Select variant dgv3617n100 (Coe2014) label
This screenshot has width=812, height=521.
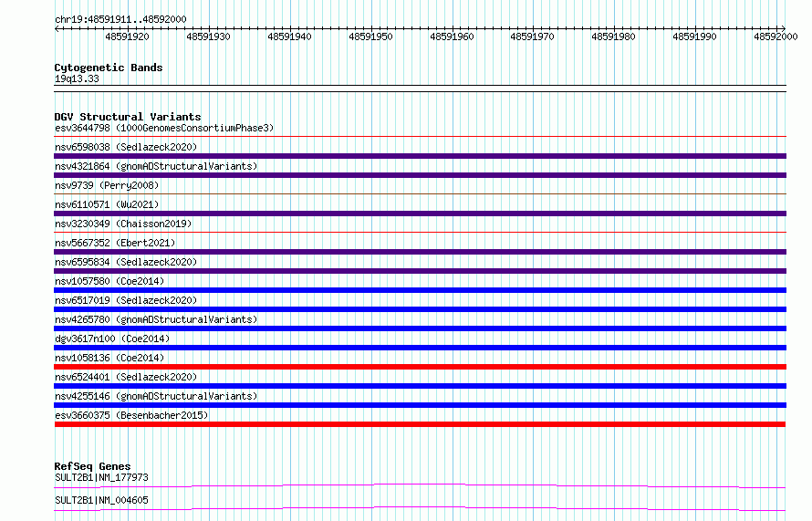(x=112, y=339)
